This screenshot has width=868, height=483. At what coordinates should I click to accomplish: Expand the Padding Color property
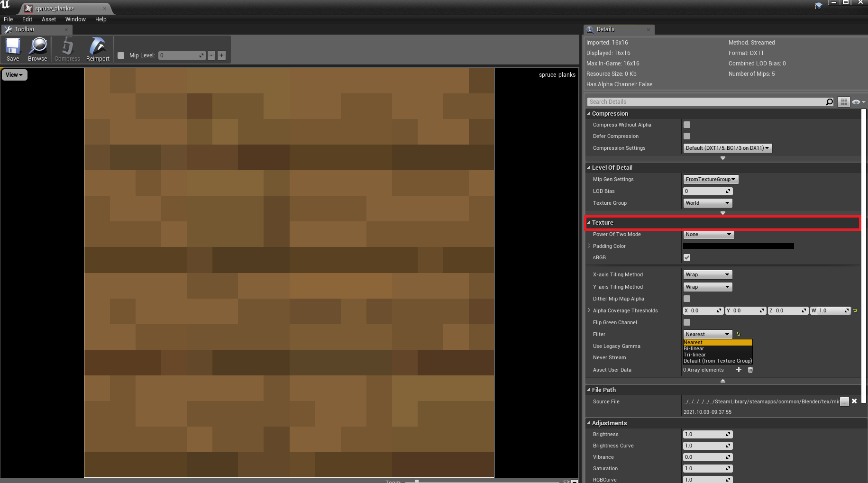589,246
